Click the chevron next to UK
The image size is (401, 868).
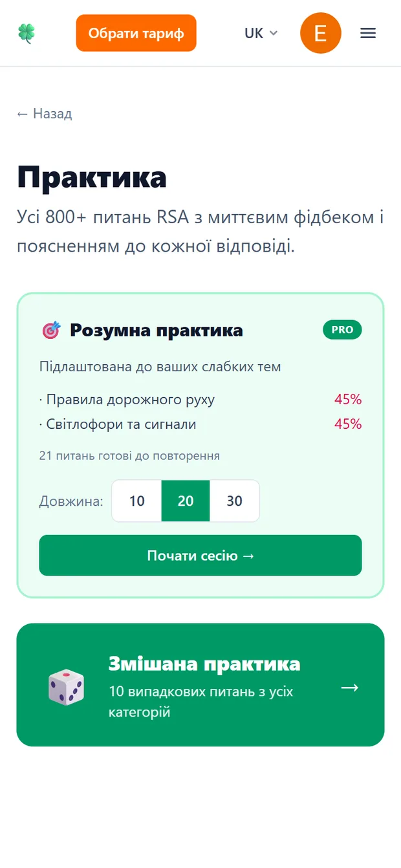(x=274, y=33)
